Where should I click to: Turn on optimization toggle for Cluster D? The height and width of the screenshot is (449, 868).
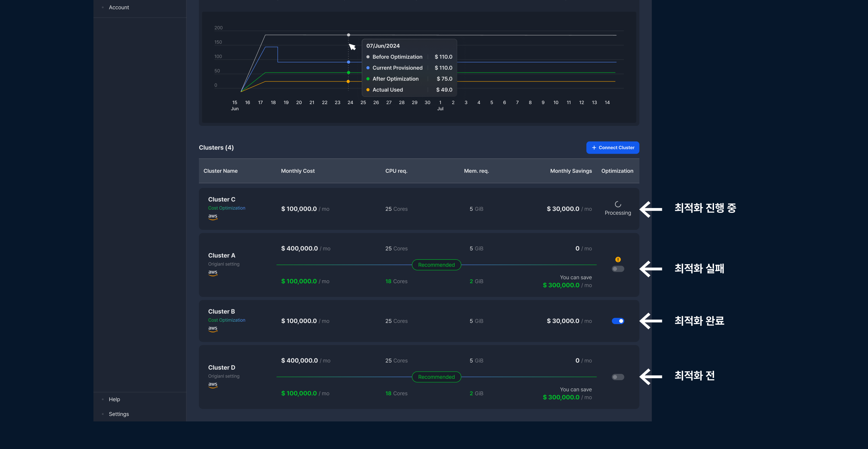[618, 377]
